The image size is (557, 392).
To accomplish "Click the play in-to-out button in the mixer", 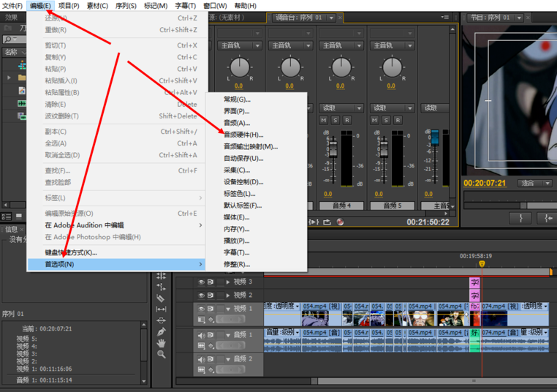I will tap(314, 222).
